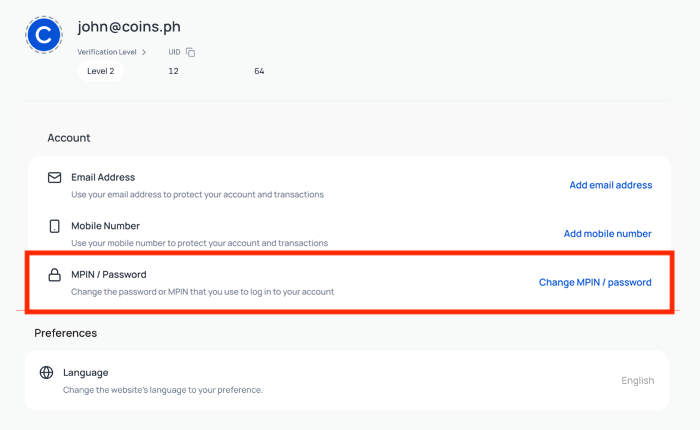The height and width of the screenshot is (430, 700).
Task: Click the envelope icon beside Email Address
Action: coord(55,177)
